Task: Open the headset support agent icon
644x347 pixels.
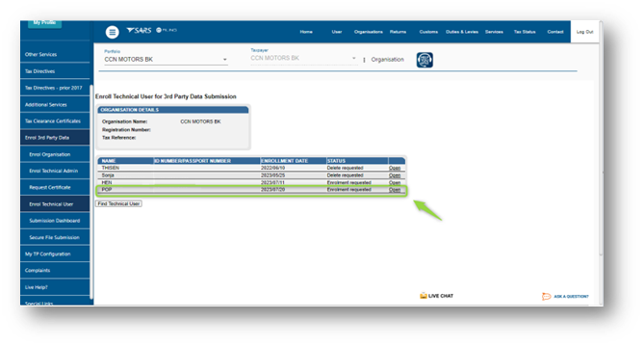Action: pyautogui.click(x=425, y=60)
